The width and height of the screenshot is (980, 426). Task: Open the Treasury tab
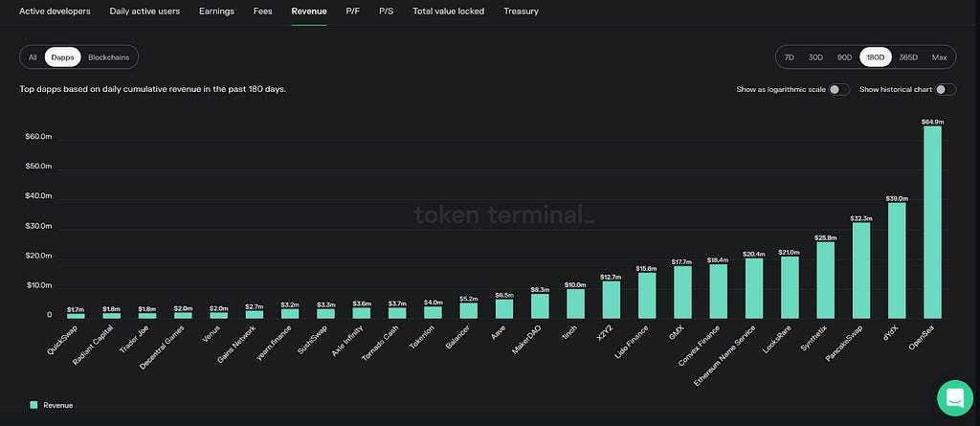pos(522,11)
